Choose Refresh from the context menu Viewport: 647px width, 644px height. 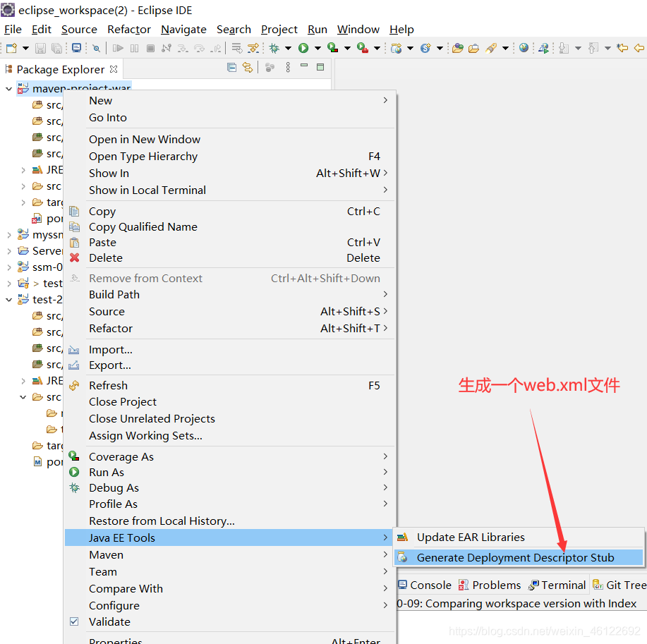(x=229, y=385)
